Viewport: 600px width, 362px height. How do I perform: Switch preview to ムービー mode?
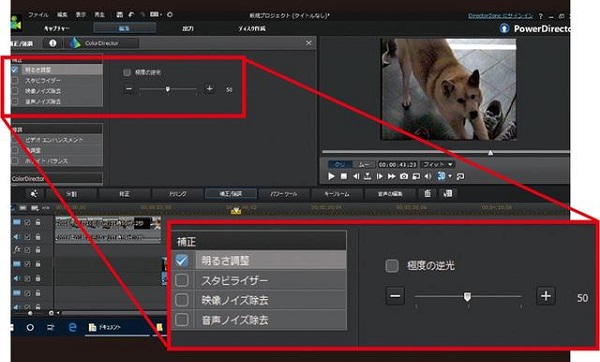click(x=363, y=165)
